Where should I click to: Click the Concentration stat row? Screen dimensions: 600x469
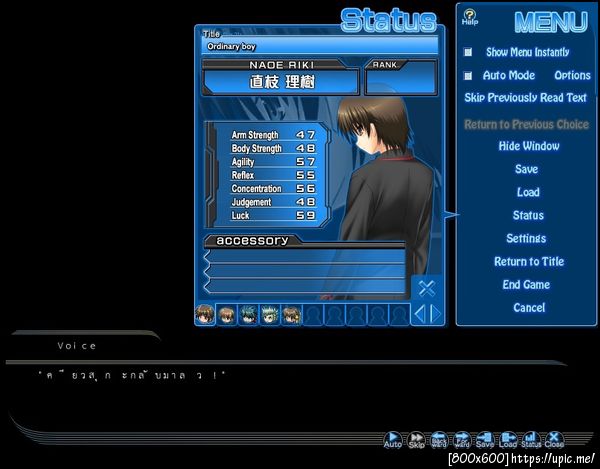[x=273, y=189]
